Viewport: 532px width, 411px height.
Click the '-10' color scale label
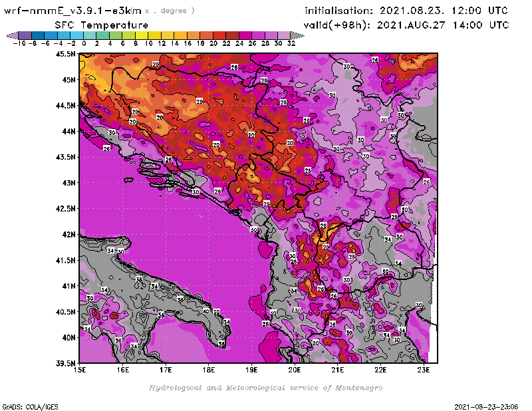[x=19, y=43]
